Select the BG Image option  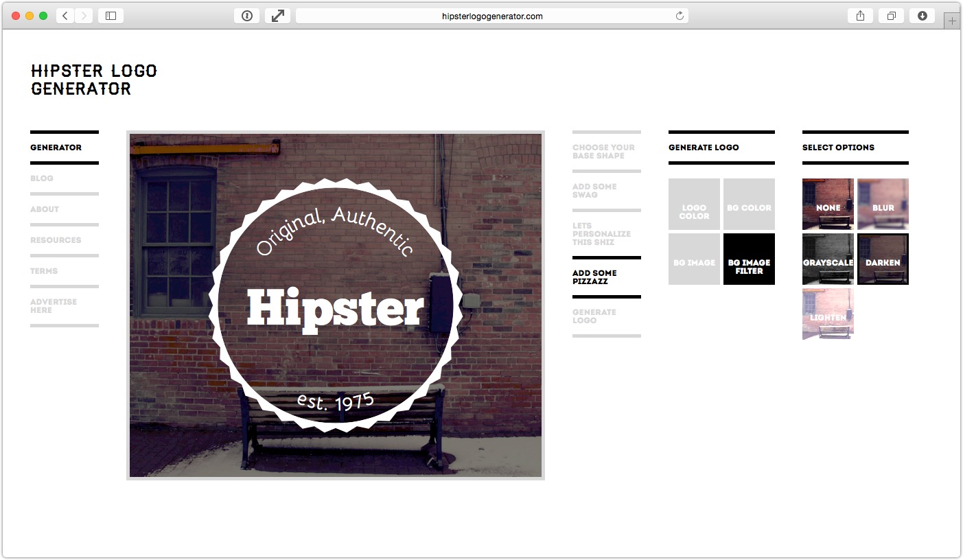[693, 259]
